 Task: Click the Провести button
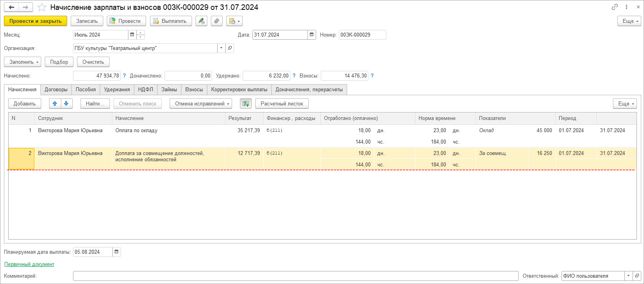(126, 21)
